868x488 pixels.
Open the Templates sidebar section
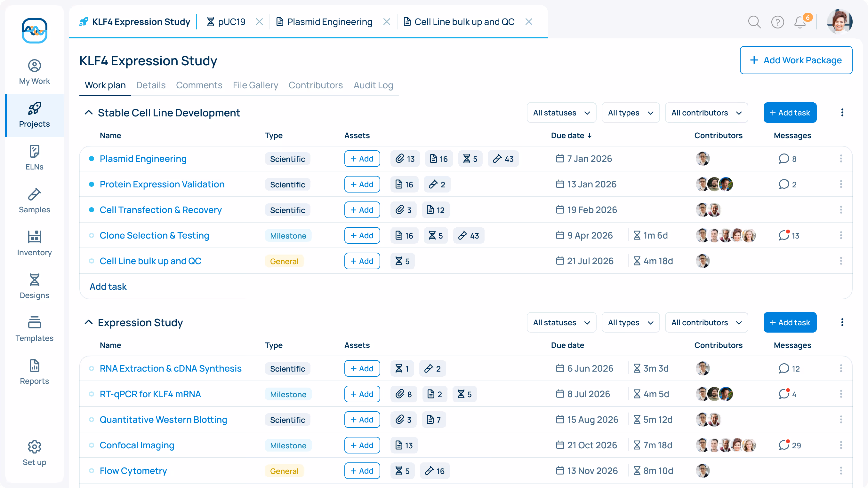tap(34, 329)
